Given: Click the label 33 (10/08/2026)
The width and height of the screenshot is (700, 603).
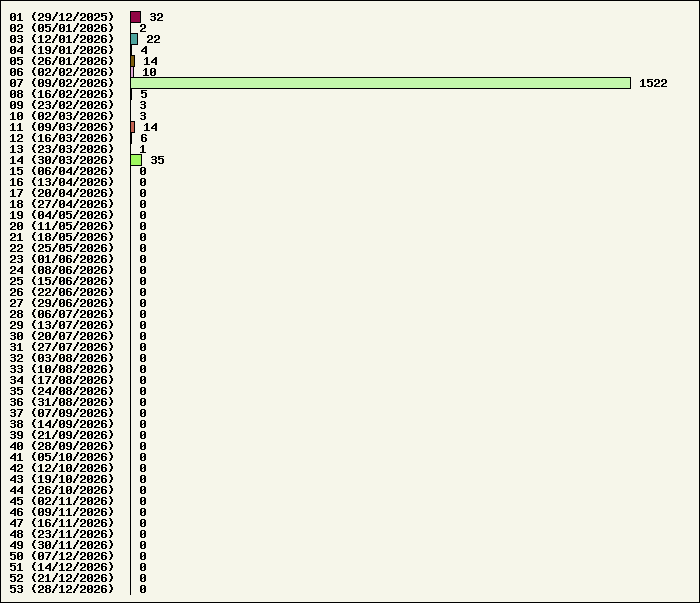Looking at the screenshot, I should pyautogui.click(x=62, y=369).
